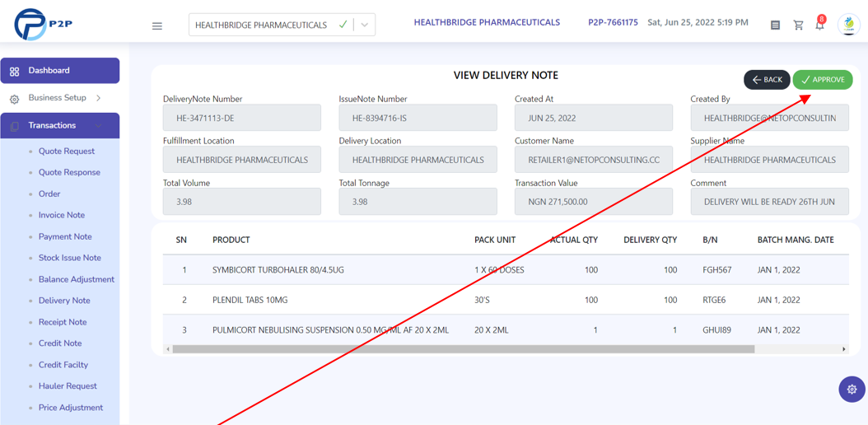
Task: Open the list document icon in header
Action: click(x=776, y=25)
